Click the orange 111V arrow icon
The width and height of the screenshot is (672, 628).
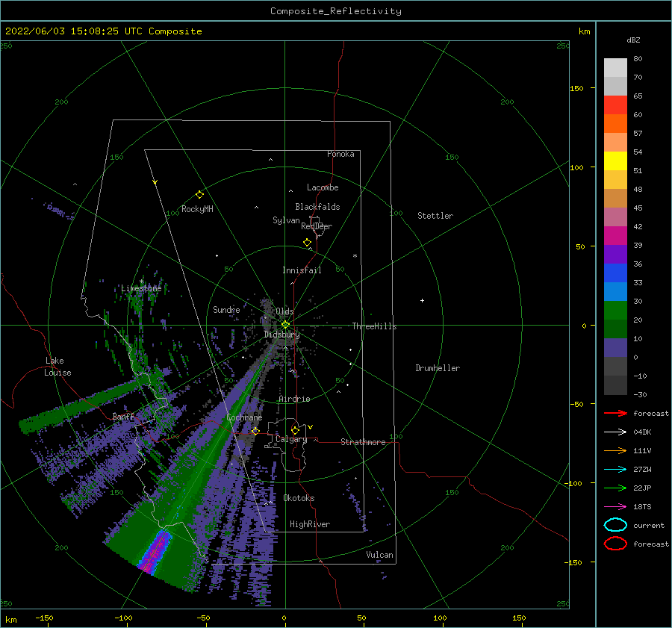click(x=615, y=450)
